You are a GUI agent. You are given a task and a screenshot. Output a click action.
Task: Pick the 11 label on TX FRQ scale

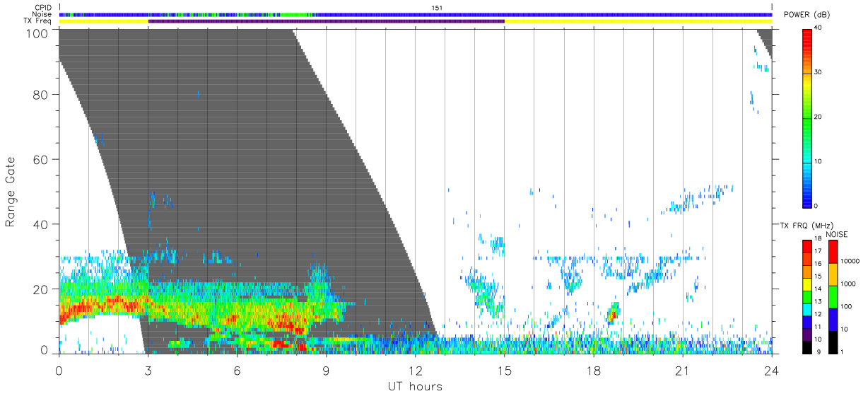pyautogui.click(x=818, y=327)
